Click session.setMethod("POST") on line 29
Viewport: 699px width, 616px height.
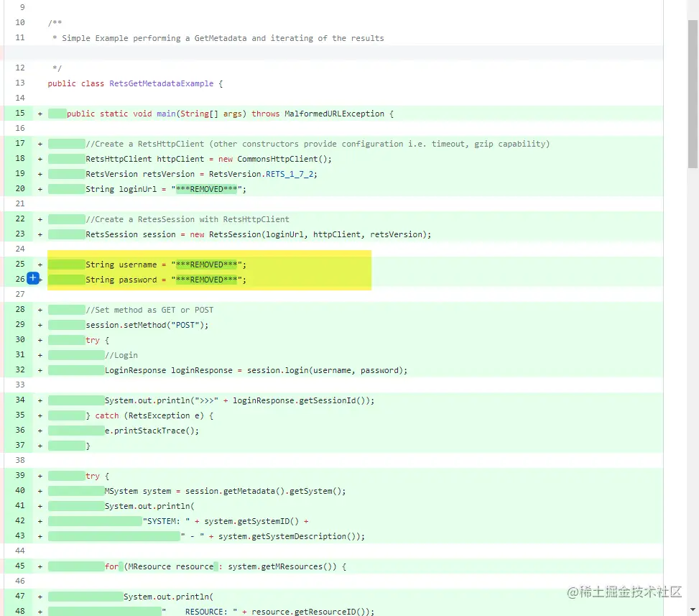coord(144,325)
